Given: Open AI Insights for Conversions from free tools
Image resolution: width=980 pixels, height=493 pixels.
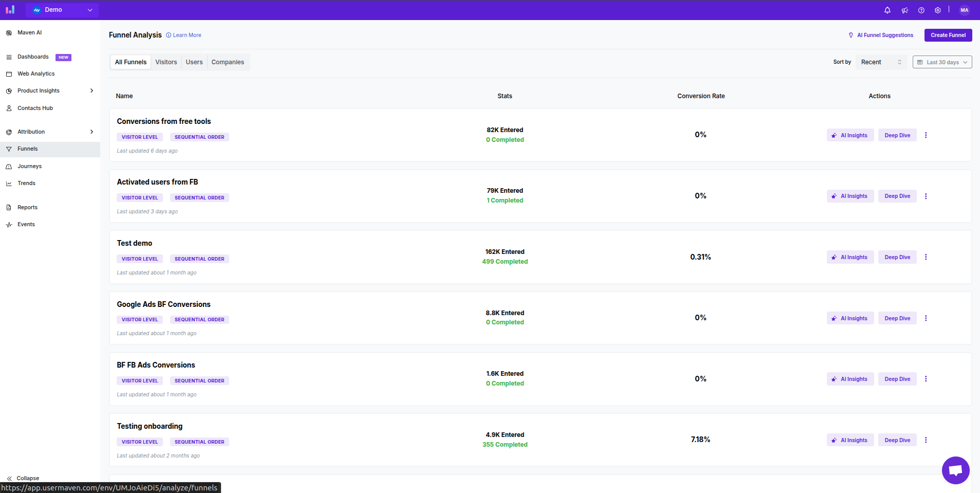Looking at the screenshot, I should click(850, 136).
